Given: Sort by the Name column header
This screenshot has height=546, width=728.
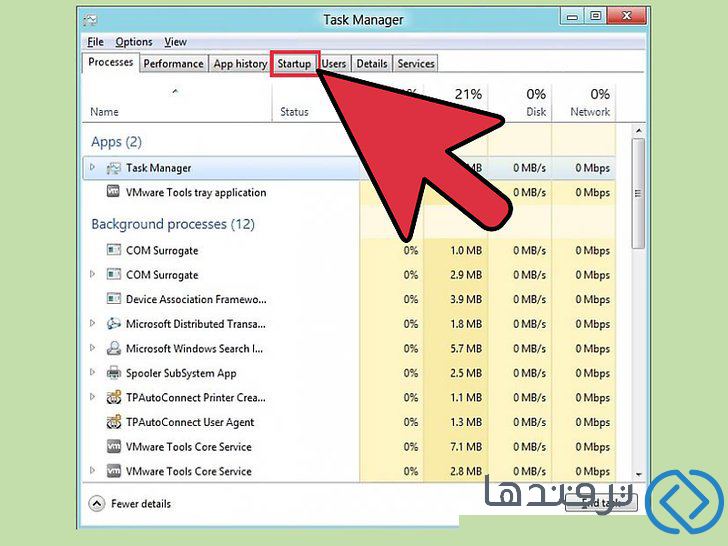Looking at the screenshot, I should (176, 103).
